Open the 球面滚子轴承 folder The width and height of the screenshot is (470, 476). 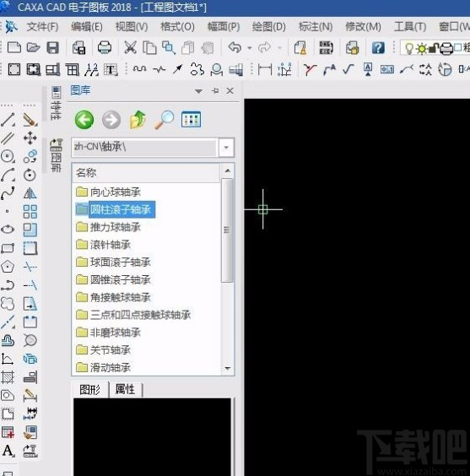coord(113,262)
